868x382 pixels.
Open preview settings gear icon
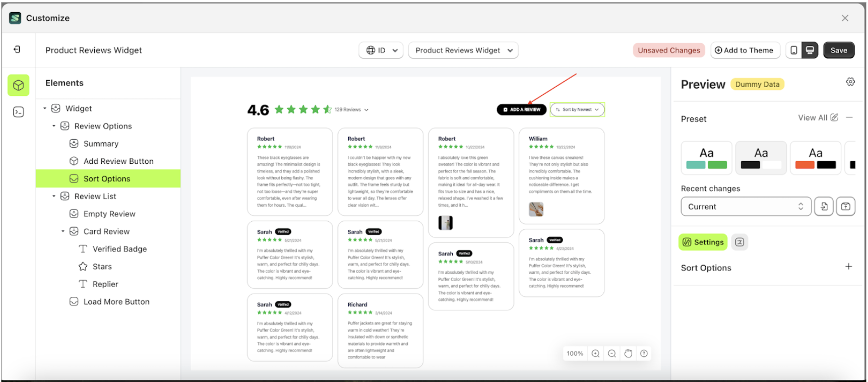pos(850,82)
